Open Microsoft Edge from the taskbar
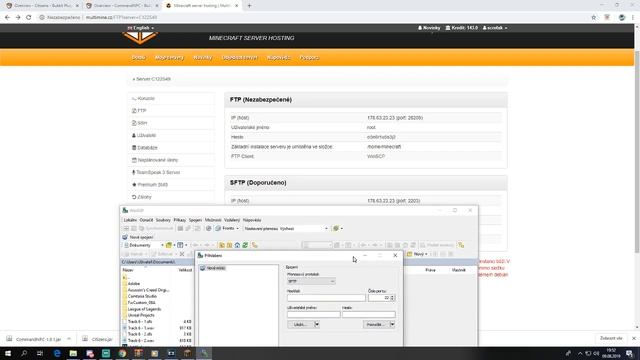 [x=57, y=353]
